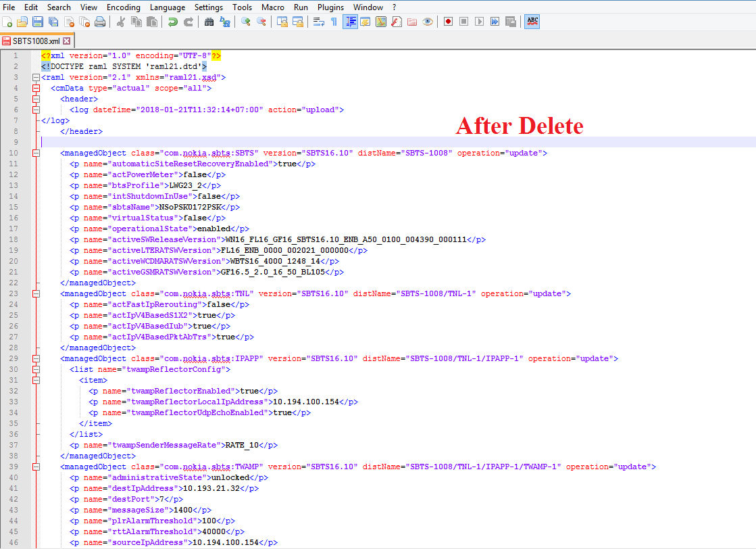The image size is (756, 549).
Task: Collapse the SBTS managedObject fold on line 10
Action: pyautogui.click(x=35, y=152)
